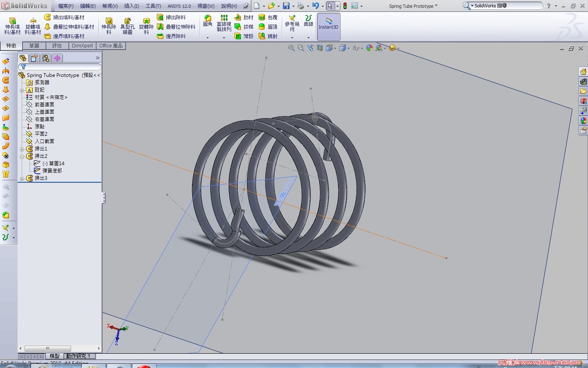Open the 檢視(V) menu
The width and height of the screenshot is (588, 368).
110,6
